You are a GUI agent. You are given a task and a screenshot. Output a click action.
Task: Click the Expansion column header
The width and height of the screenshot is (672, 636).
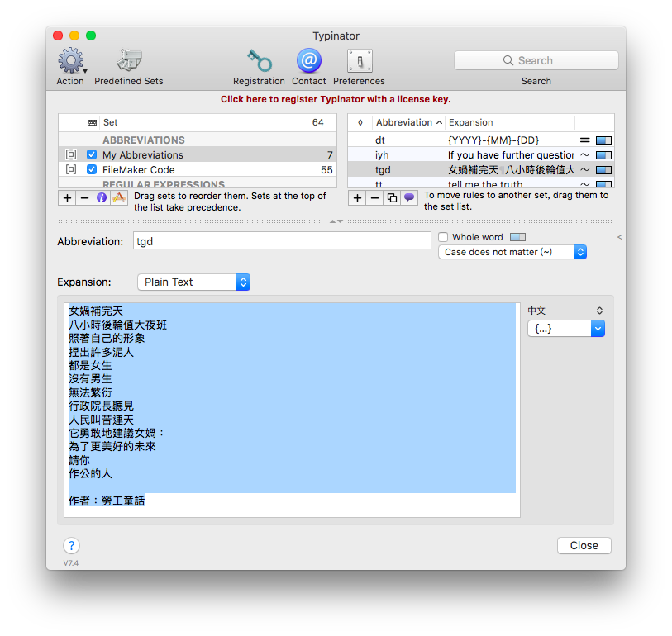coord(509,122)
